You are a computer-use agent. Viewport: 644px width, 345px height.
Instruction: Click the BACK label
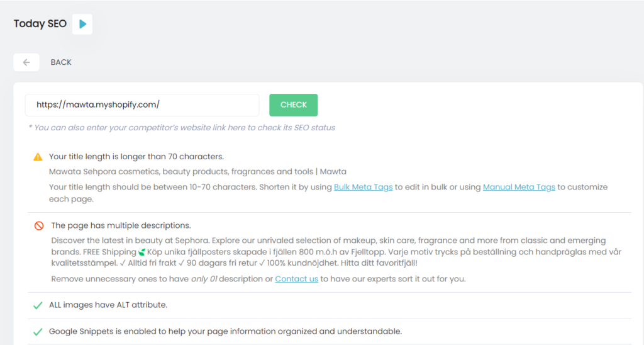click(x=61, y=62)
